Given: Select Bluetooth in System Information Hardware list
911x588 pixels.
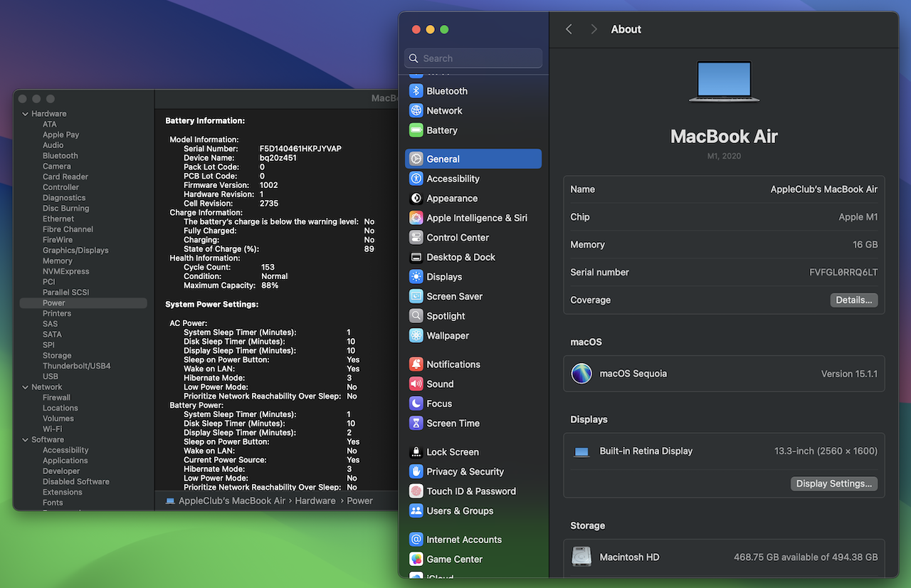Looking at the screenshot, I should tap(60, 156).
